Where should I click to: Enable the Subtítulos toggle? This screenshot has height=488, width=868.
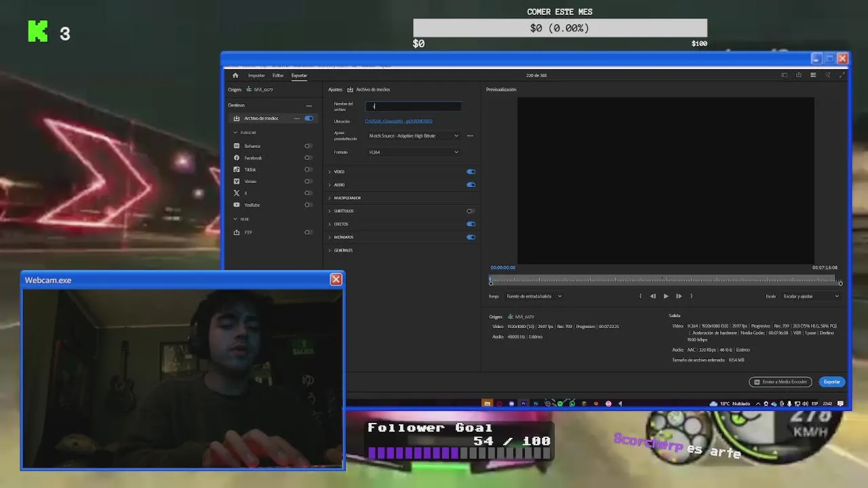[x=470, y=211]
